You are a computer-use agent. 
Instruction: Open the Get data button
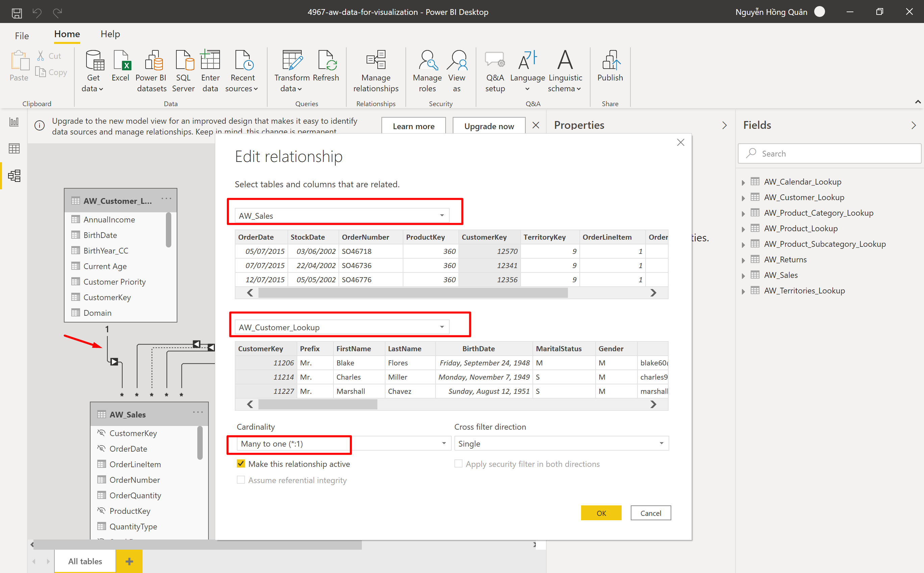tap(93, 71)
